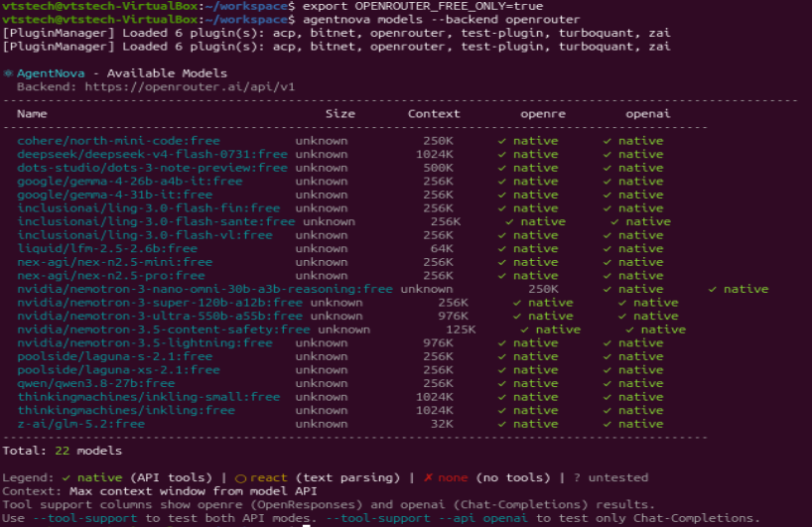Click thinkingmachines/inkling:free model name

pyautogui.click(x=126, y=410)
